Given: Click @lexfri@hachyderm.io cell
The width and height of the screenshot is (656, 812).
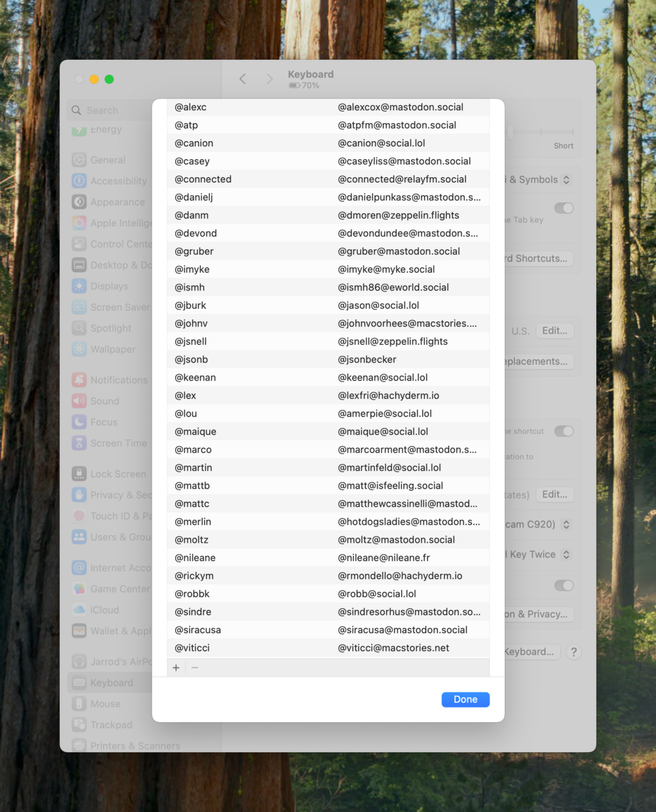Looking at the screenshot, I should pos(389,395).
